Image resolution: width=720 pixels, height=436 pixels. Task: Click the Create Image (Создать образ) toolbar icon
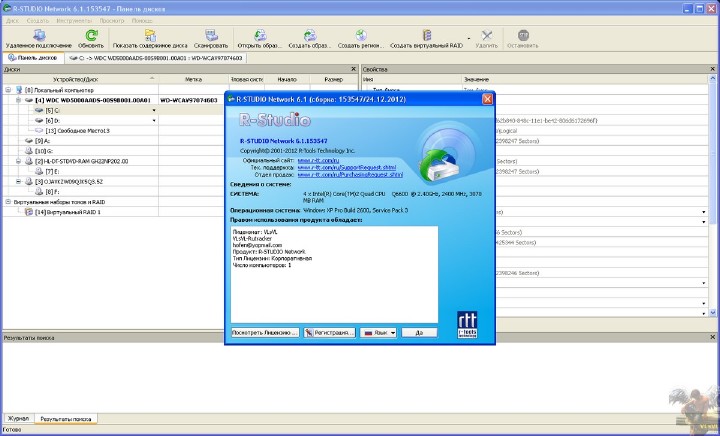tap(309, 36)
